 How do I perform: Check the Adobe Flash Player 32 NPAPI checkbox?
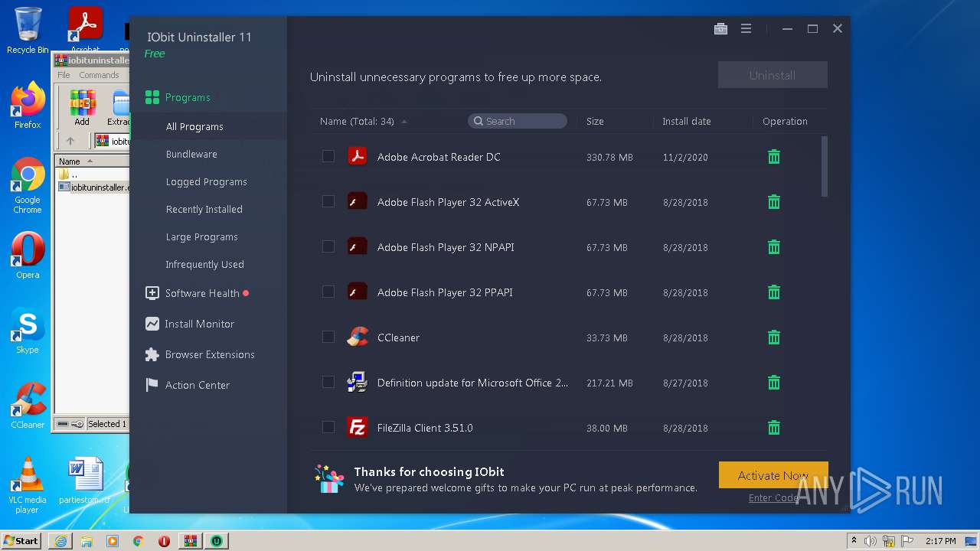tap(328, 246)
